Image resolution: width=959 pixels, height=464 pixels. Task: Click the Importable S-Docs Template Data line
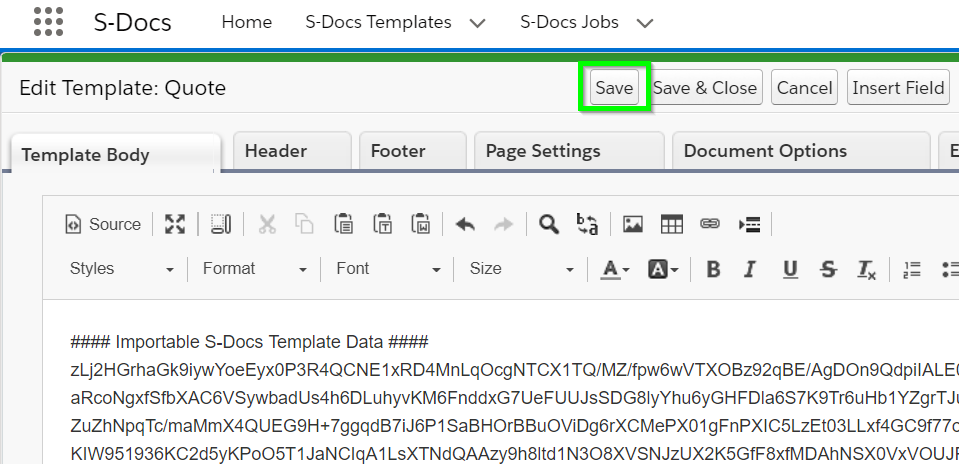250,341
